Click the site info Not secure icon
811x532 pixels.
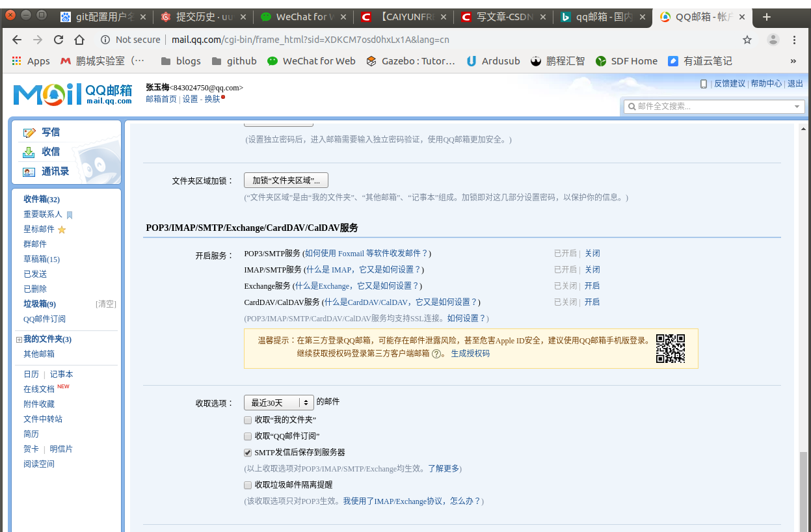105,40
